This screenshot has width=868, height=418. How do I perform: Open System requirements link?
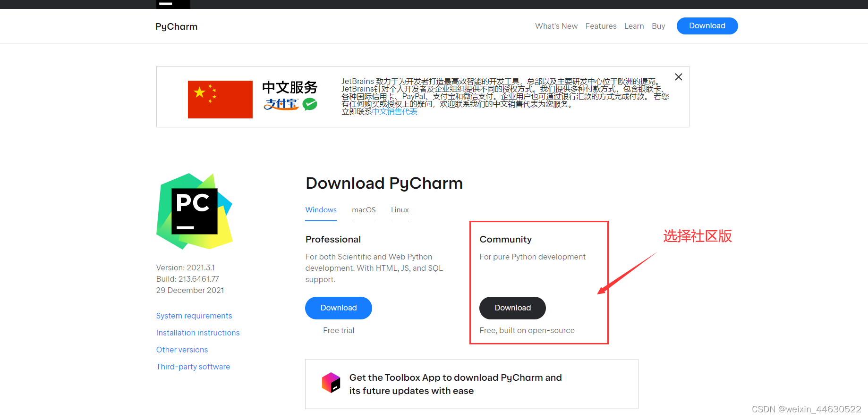pos(194,316)
